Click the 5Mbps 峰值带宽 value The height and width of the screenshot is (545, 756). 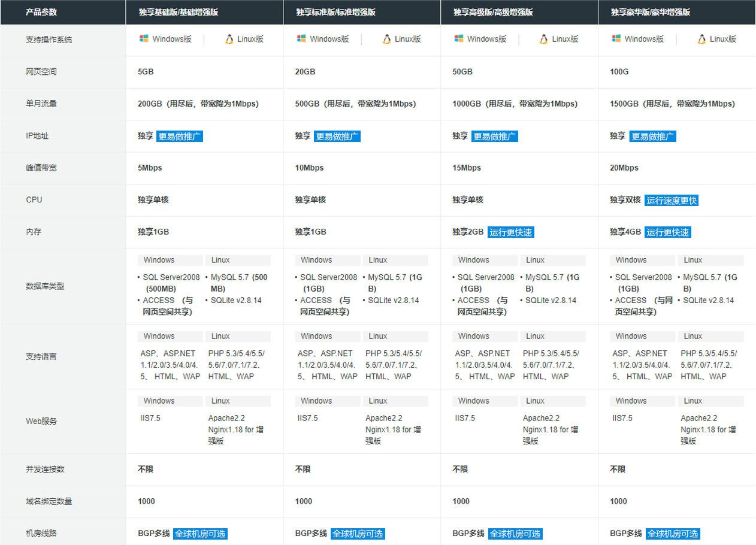click(x=150, y=168)
